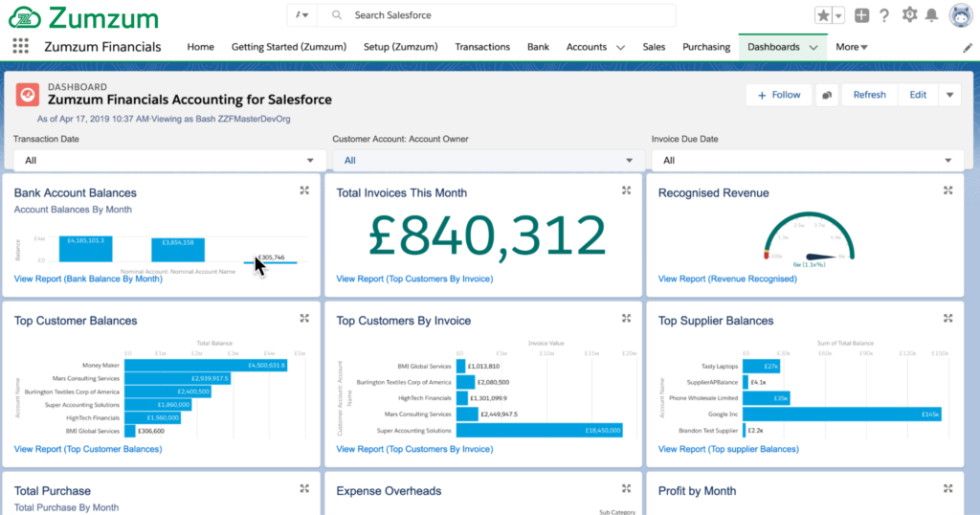Click the Zumzum Financials app name

102,47
